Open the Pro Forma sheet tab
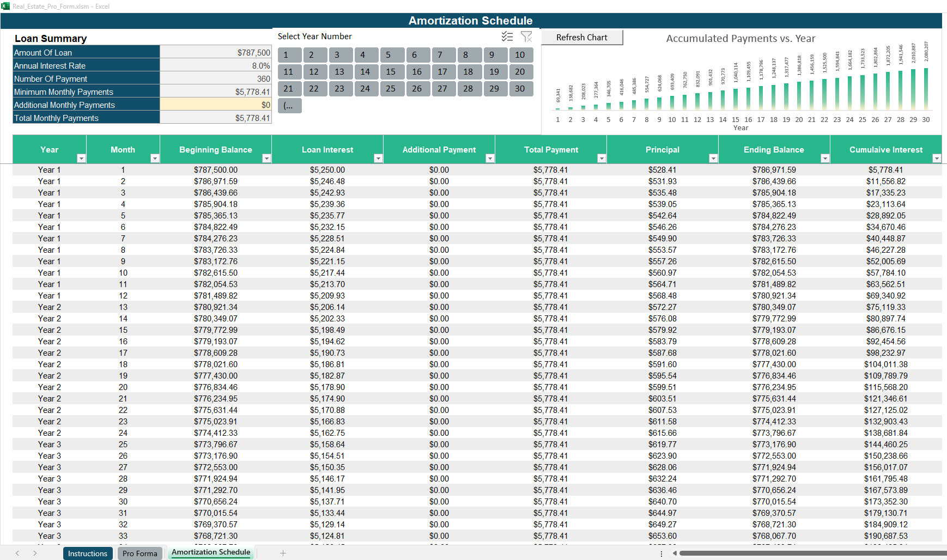 point(140,553)
